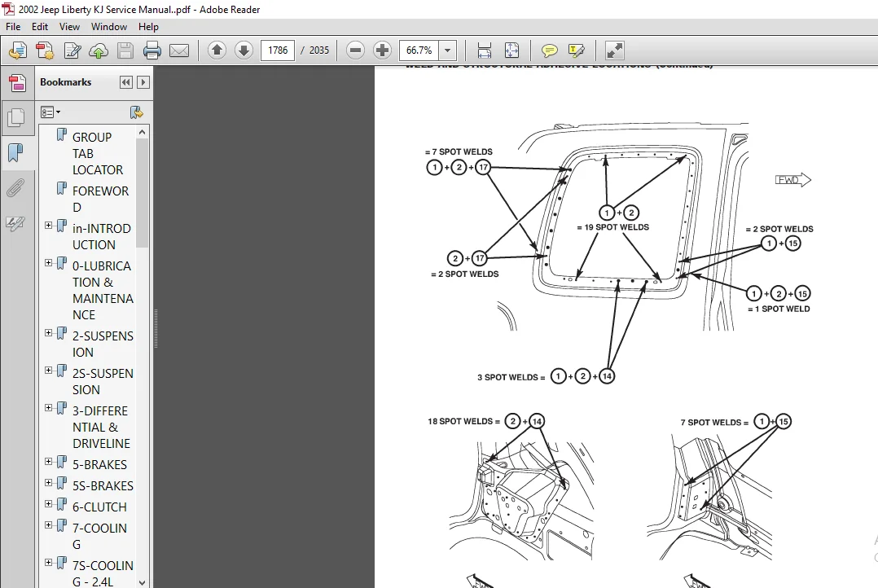Click the zoom out minus button
This screenshot has height=588, width=878.
(x=355, y=50)
